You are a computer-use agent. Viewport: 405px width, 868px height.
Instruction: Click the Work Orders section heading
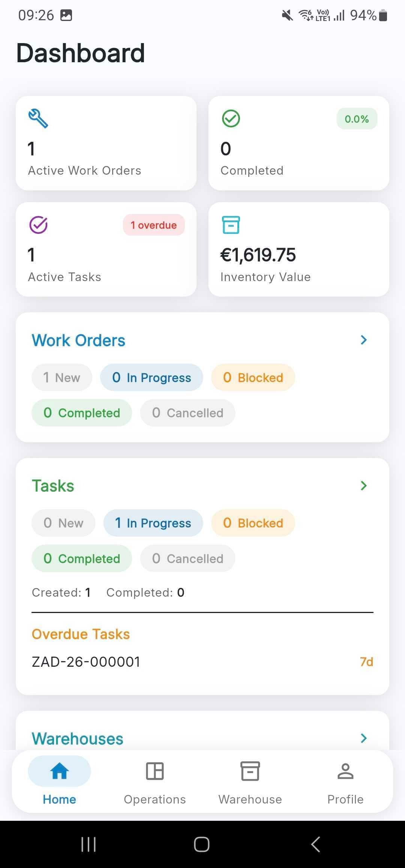tap(78, 340)
